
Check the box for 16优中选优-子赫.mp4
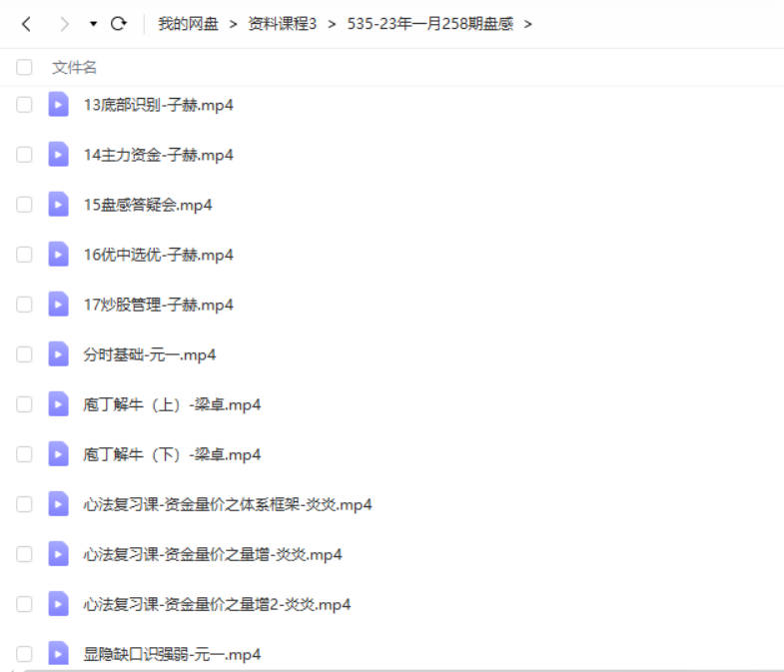tap(24, 255)
